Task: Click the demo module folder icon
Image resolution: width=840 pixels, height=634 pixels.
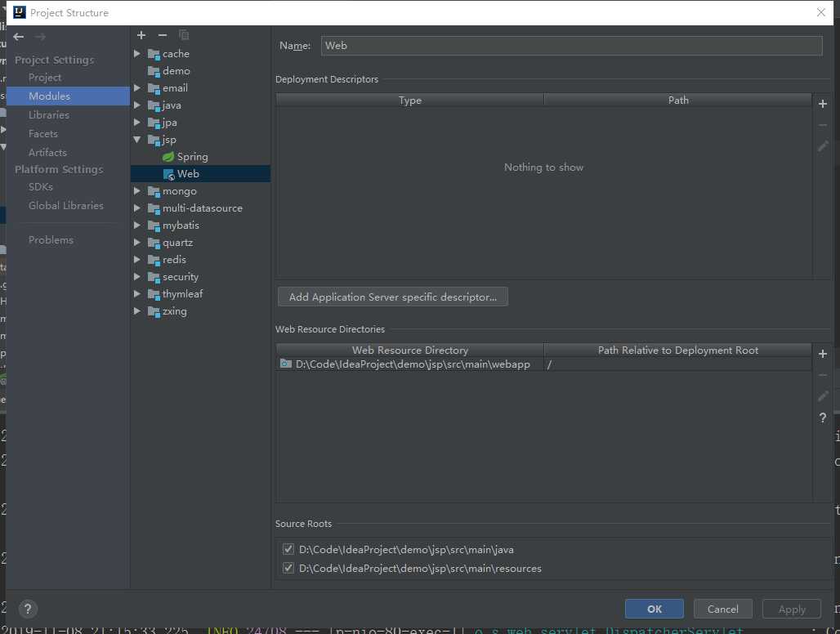Action: (x=154, y=71)
